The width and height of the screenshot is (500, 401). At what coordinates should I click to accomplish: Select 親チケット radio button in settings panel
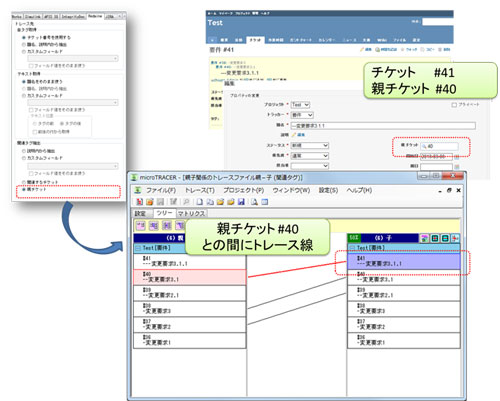24,189
